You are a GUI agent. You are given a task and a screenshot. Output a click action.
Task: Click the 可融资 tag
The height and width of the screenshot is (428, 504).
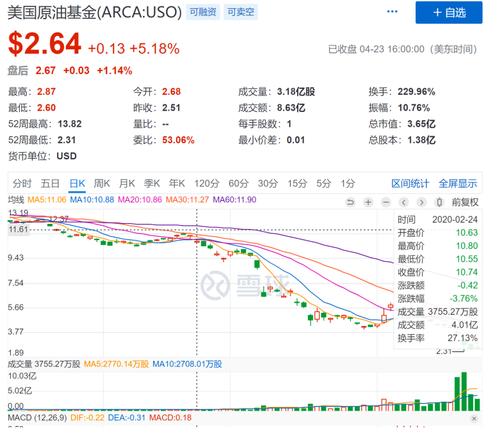203,12
